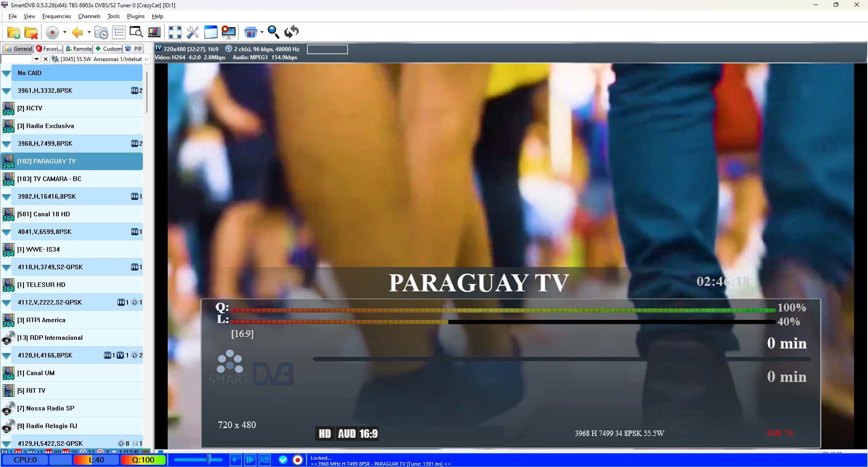Click the channel filter input field
Image resolution: width=868 pixels, height=467 pixels.
17,59
